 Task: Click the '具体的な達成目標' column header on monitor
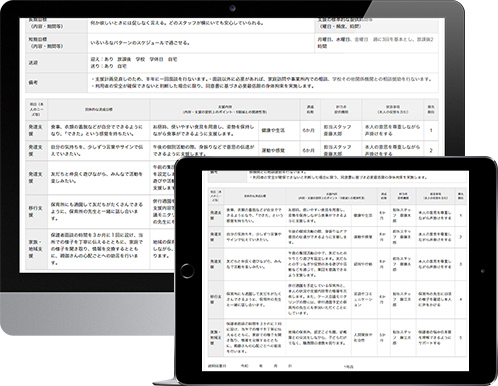[99, 109]
